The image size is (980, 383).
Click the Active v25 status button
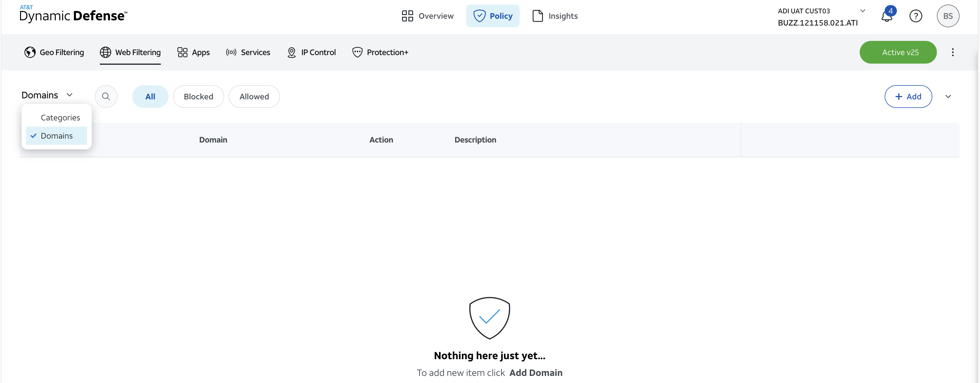pyautogui.click(x=898, y=52)
